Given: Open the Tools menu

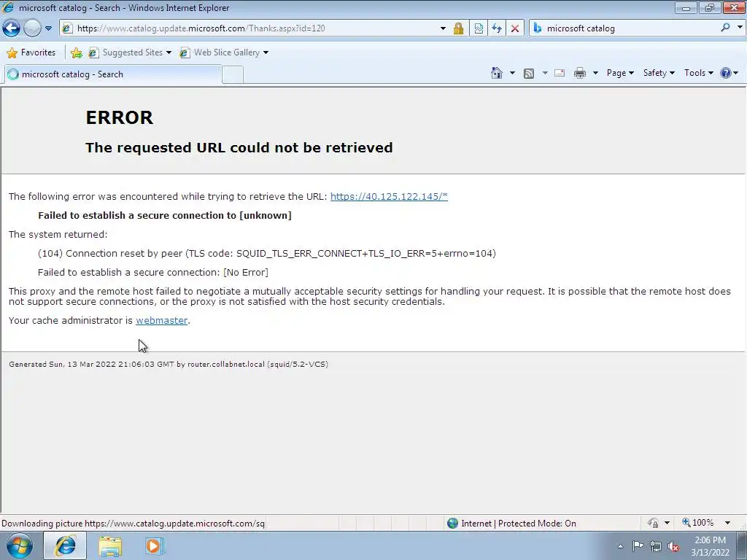Looking at the screenshot, I should [698, 73].
